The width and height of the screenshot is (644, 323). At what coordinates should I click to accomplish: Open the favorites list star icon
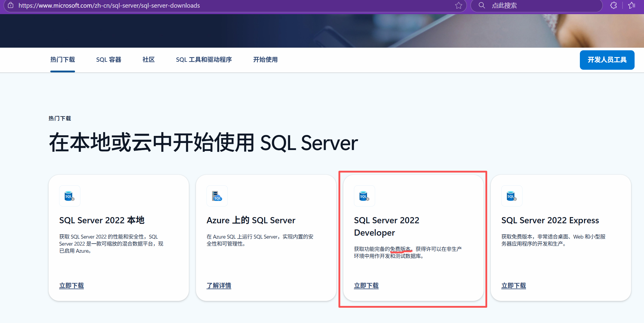[x=632, y=5]
